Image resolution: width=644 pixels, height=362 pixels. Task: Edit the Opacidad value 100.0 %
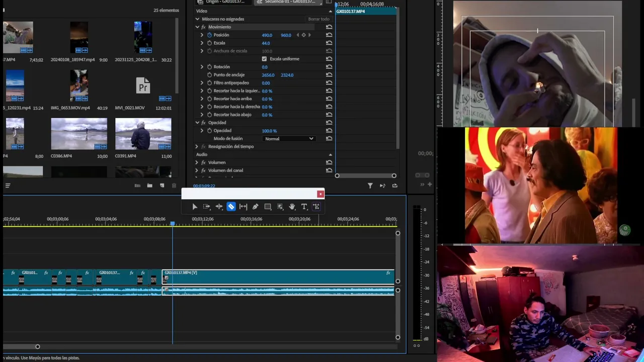coord(269,131)
